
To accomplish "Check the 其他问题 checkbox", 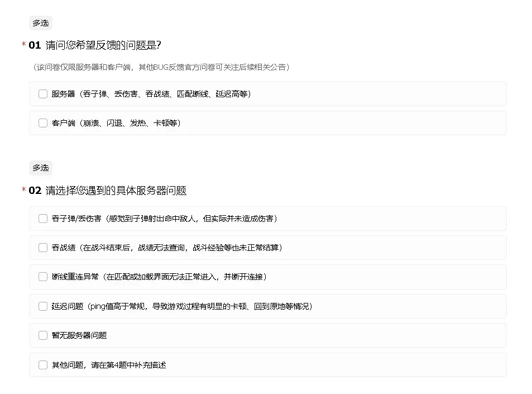I will pos(43,365).
